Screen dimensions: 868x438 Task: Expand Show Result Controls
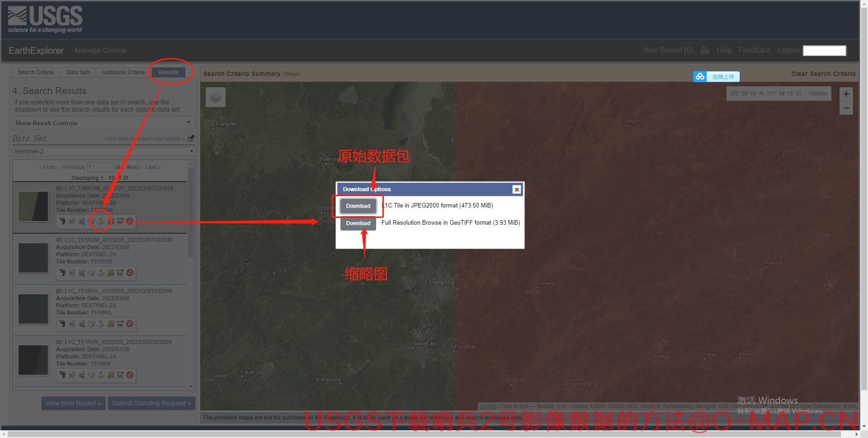(x=103, y=123)
